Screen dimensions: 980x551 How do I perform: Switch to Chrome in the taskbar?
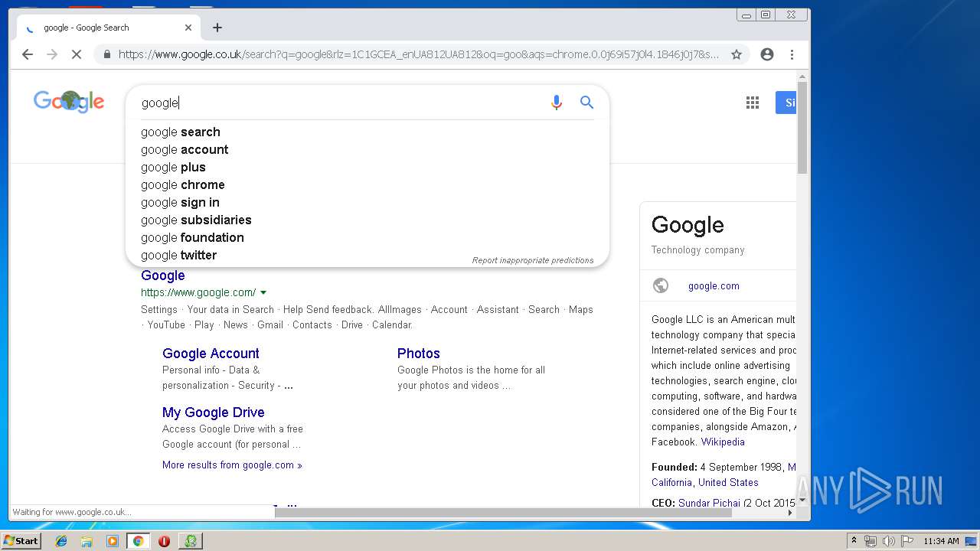point(139,541)
